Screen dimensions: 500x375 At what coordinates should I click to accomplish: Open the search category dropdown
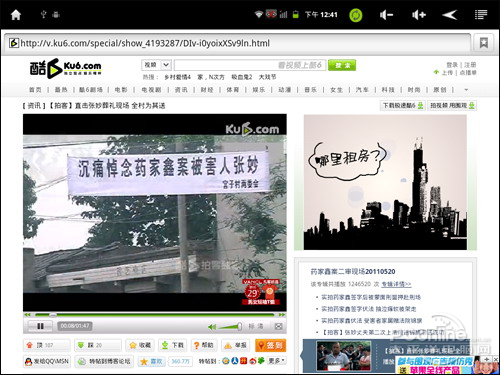157,65
